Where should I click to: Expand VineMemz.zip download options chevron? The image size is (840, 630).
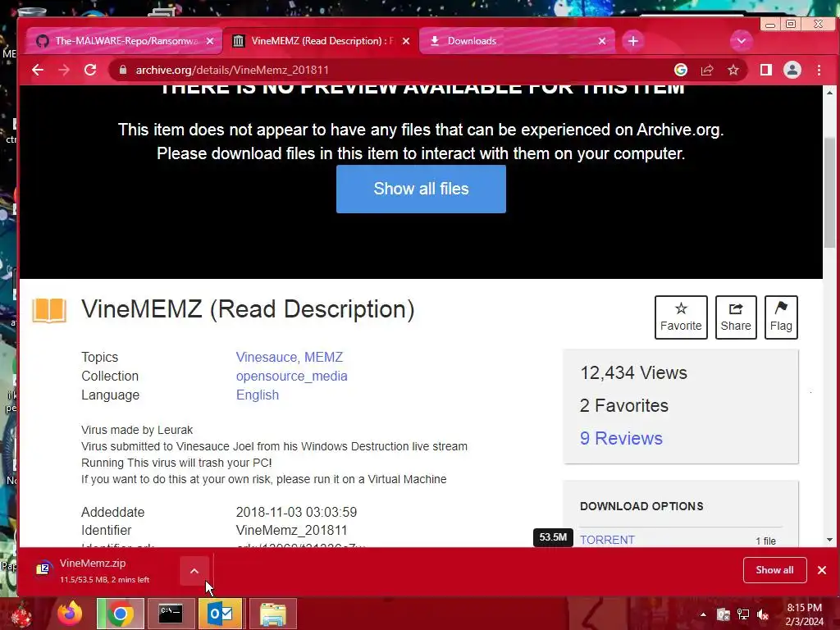(194, 571)
